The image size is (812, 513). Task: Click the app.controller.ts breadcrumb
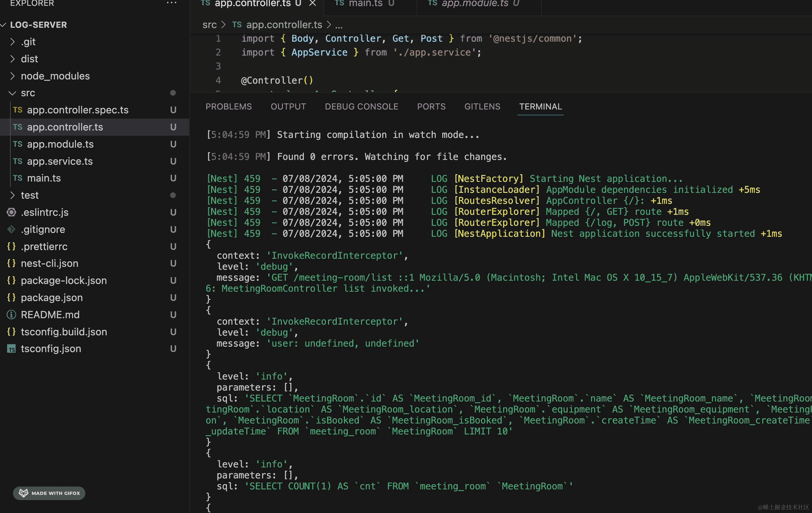(283, 25)
